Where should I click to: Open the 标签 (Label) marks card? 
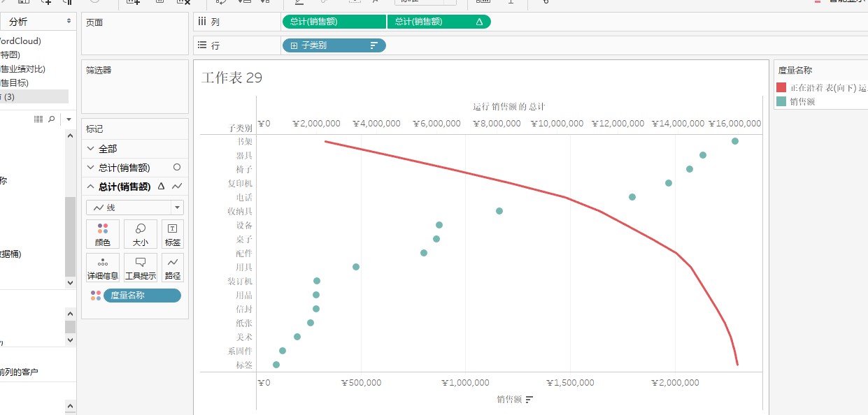point(172,234)
